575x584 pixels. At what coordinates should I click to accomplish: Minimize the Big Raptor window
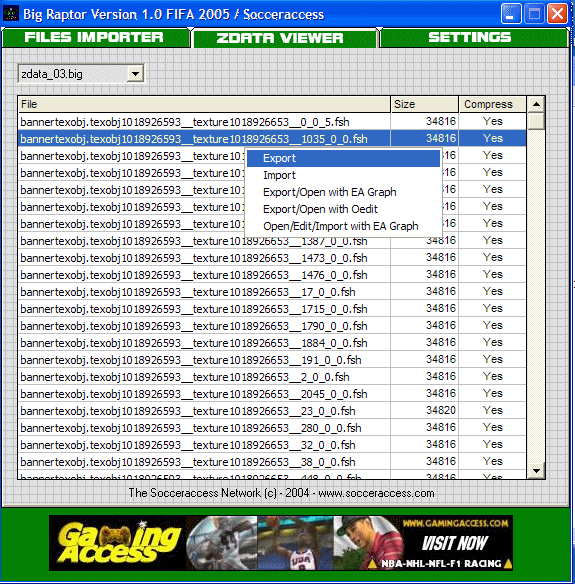coord(511,14)
